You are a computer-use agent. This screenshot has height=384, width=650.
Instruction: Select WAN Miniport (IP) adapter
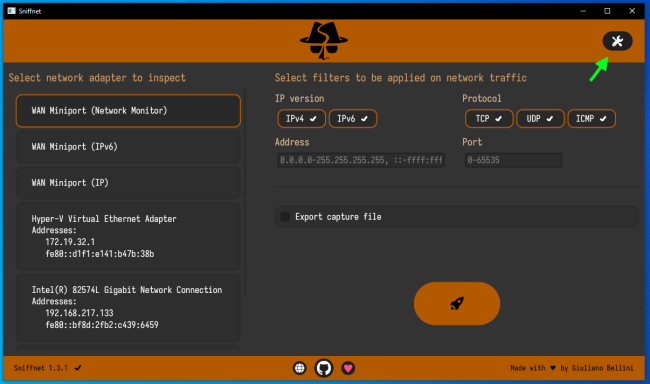pos(128,183)
